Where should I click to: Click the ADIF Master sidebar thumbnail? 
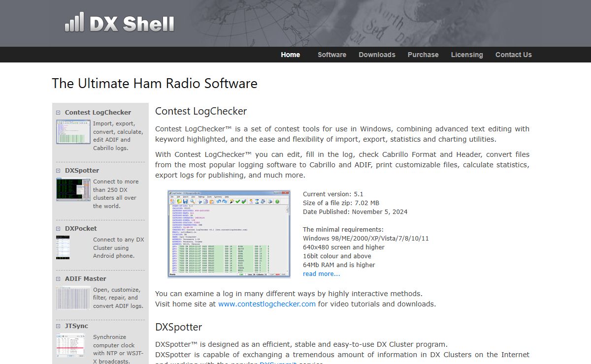(73, 298)
